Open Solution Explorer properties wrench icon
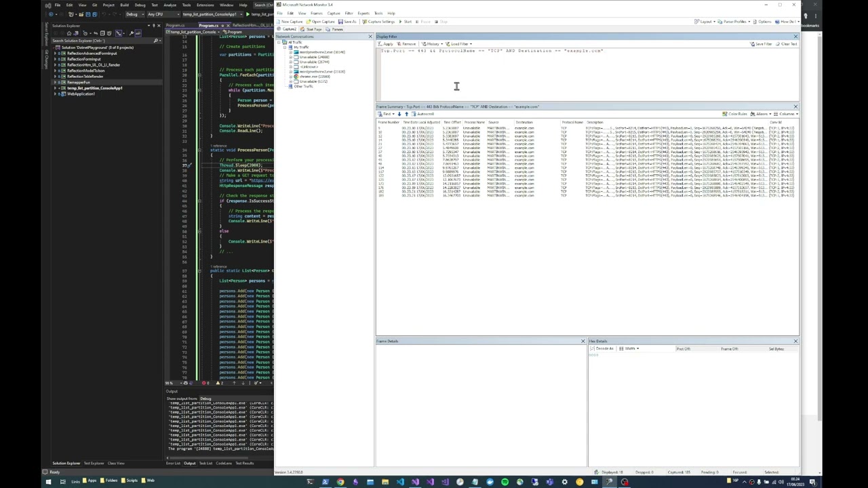 (131, 33)
